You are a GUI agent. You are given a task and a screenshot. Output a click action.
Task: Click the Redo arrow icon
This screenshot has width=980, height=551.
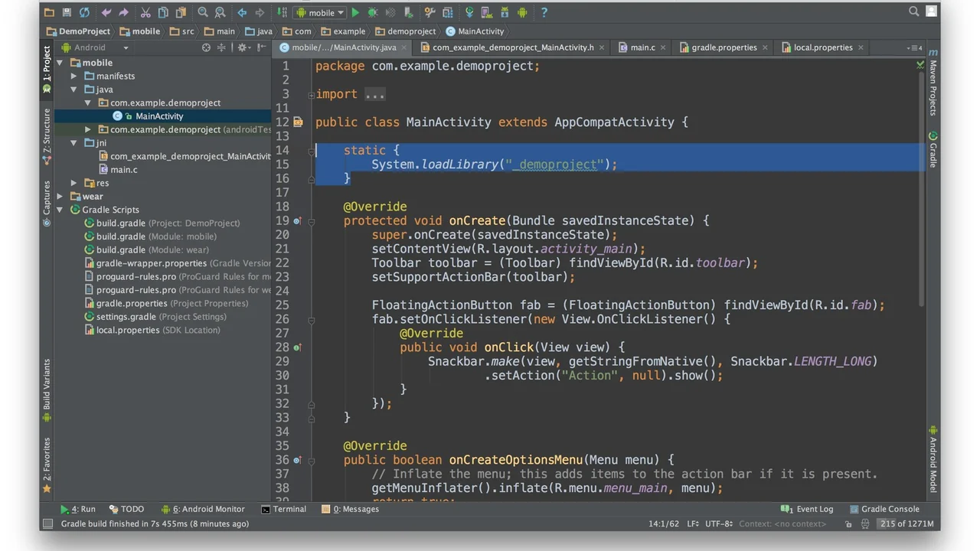[x=123, y=12]
